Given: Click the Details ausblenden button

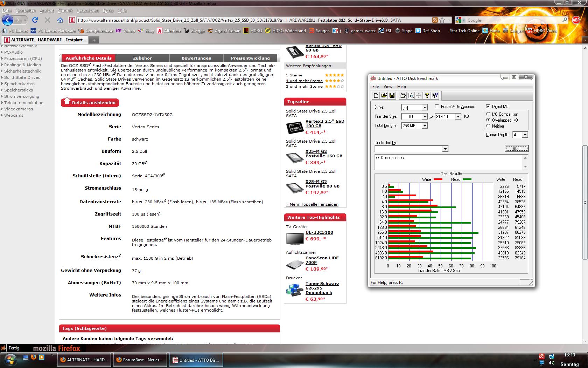Looking at the screenshot, I should (90, 102).
